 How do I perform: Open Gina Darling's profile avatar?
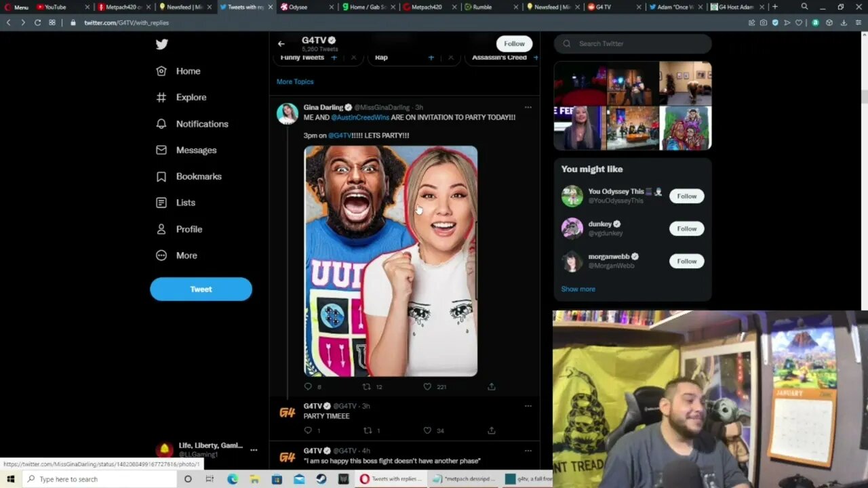(288, 114)
